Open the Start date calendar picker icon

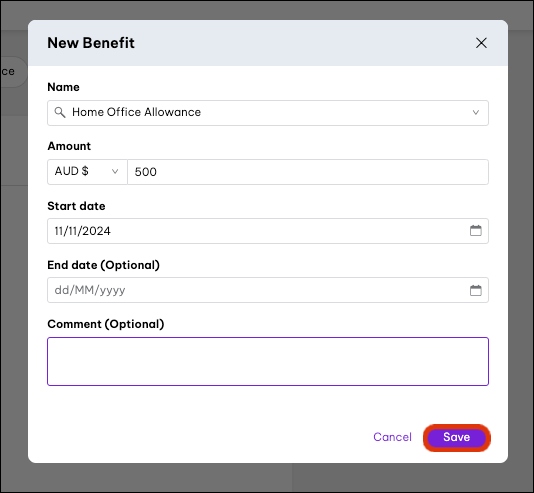click(475, 231)
